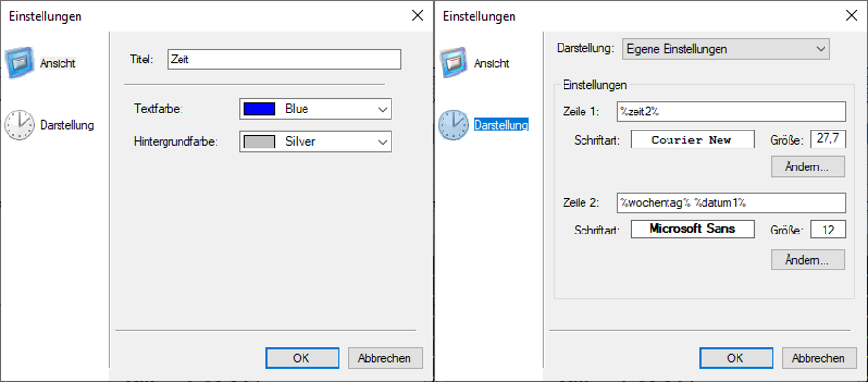Click the Titel input field containing Zeit
This screenshot has width=868, height=382.
[x=284, y=59]
